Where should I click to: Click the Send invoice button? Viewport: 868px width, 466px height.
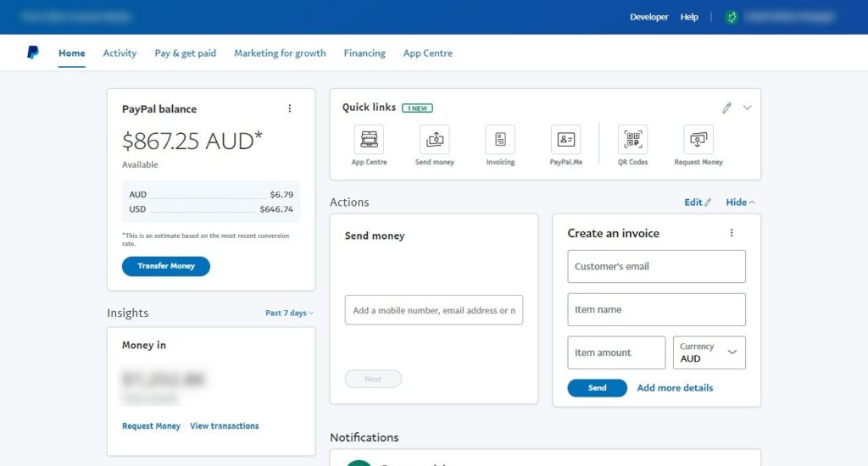(x=598, y=388)
